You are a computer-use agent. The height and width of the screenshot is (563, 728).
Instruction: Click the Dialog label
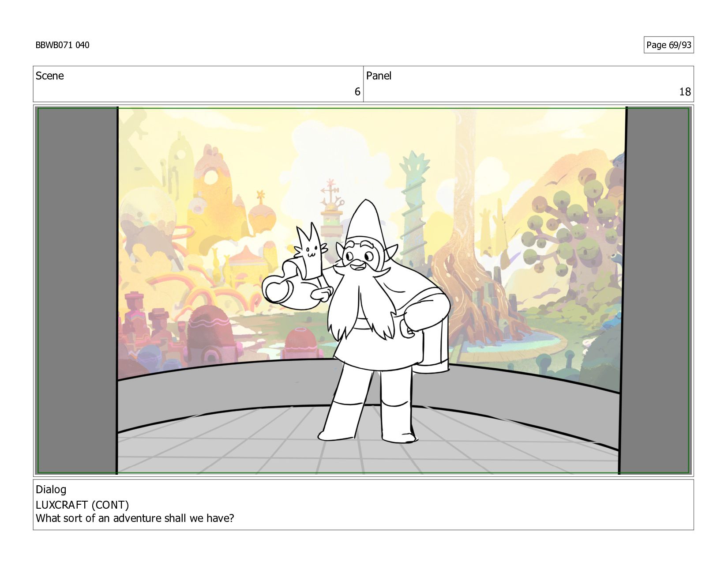(x=51, y=490)
